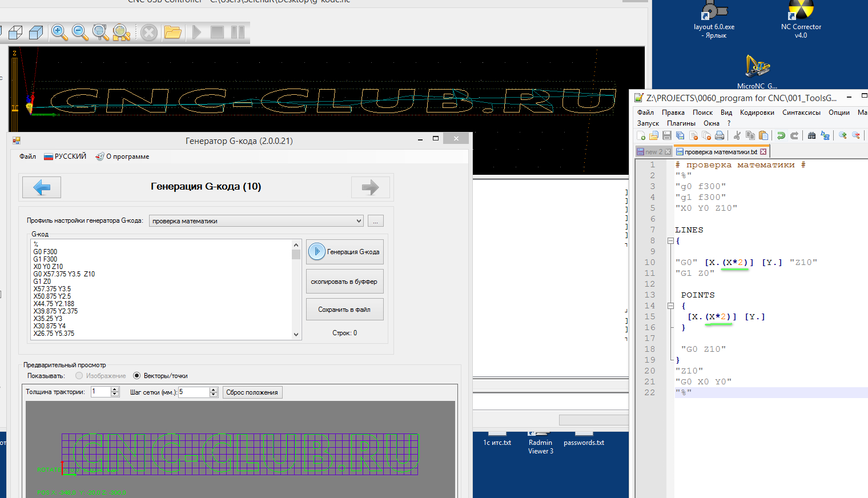
Task: Open the РУССКИЙ language menu
Action: (65, 156)
